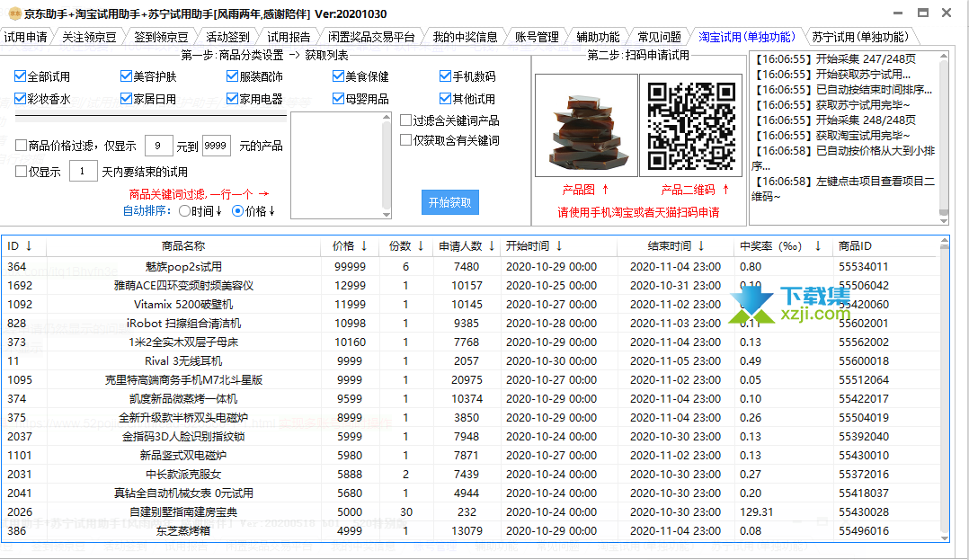This screenshot has height=560, width=969.
Task: Toggle 其他试用 checkbox
Action: click(445, 98)
